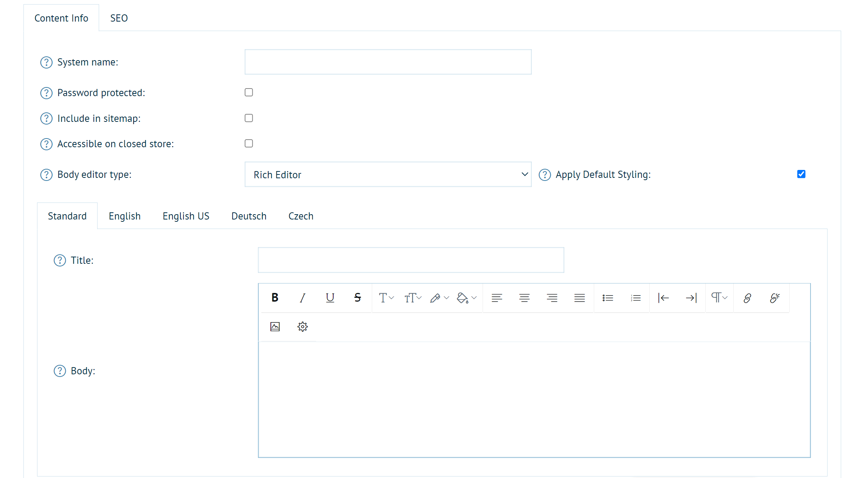Viewport: 868px width, 478px height.
Task: Open the editor settings gear icon
Action: tap(303, 327)
